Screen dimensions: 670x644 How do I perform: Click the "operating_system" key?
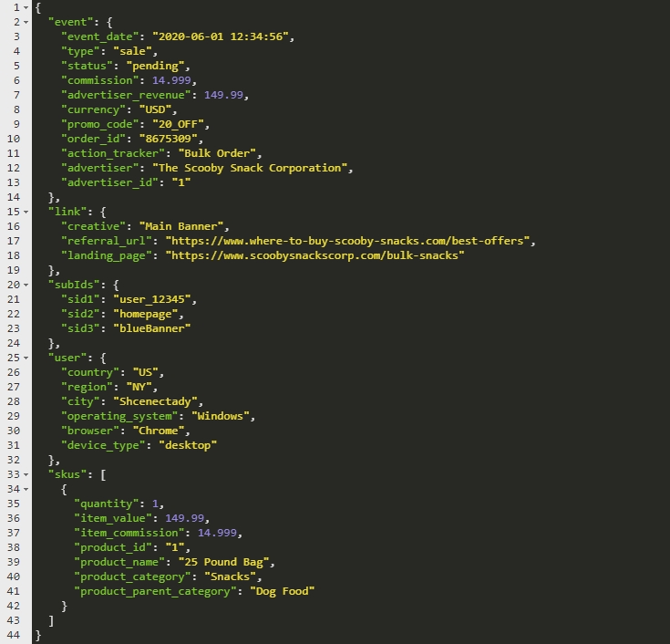(119, 416)
